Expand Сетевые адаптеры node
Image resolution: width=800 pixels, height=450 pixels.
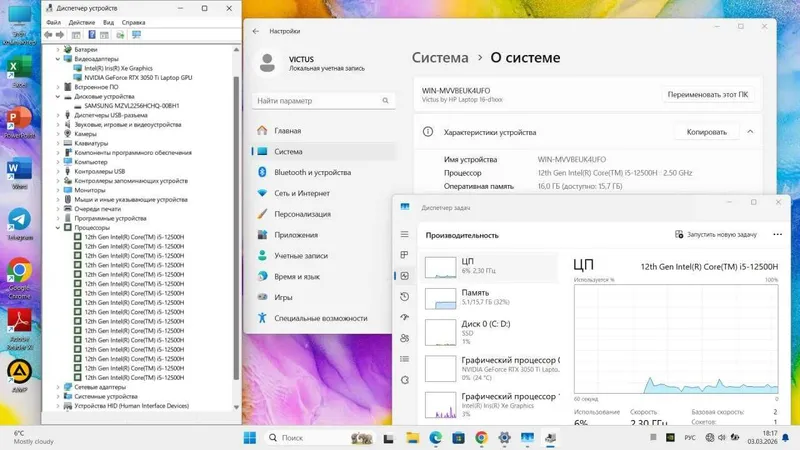[x=58, y=387]
